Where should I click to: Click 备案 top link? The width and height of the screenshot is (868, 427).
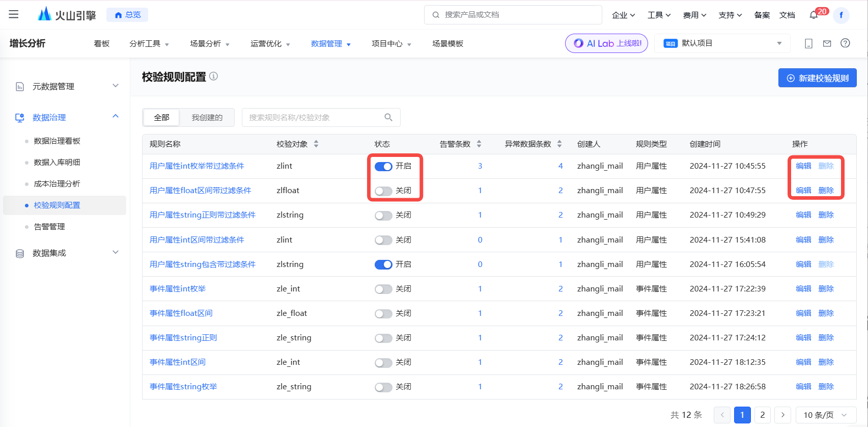point(762,15)
